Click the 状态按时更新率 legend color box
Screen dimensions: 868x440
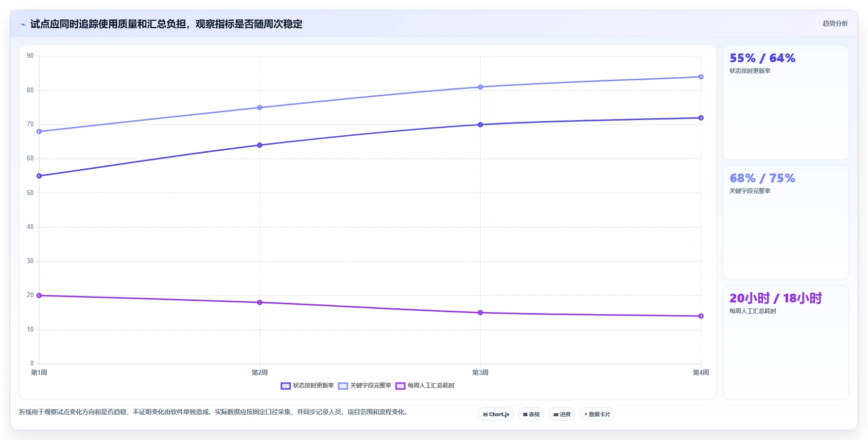[x=286, y=386]
